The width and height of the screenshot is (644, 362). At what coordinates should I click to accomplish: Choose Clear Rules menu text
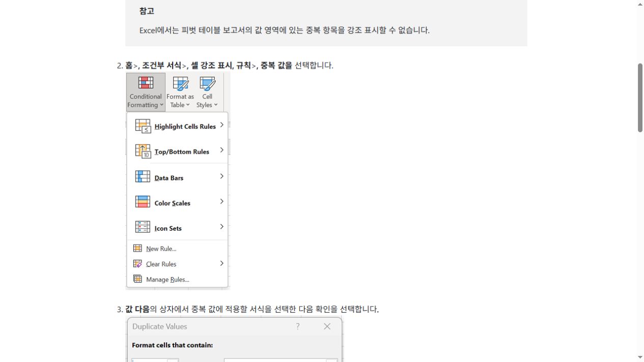(x=161, y=264)
